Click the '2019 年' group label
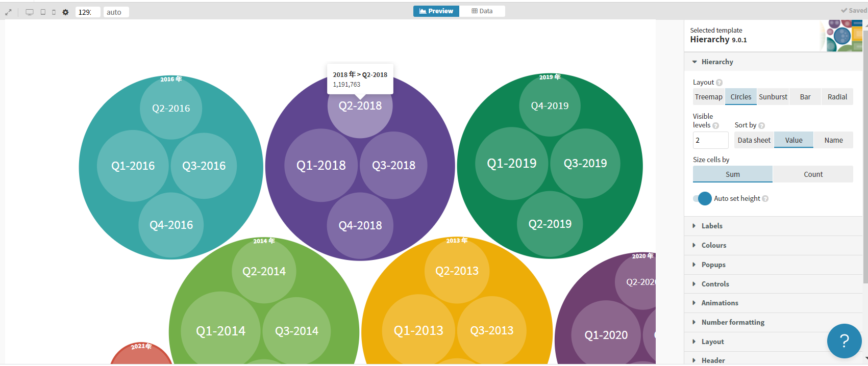 (x=550, y=77)
